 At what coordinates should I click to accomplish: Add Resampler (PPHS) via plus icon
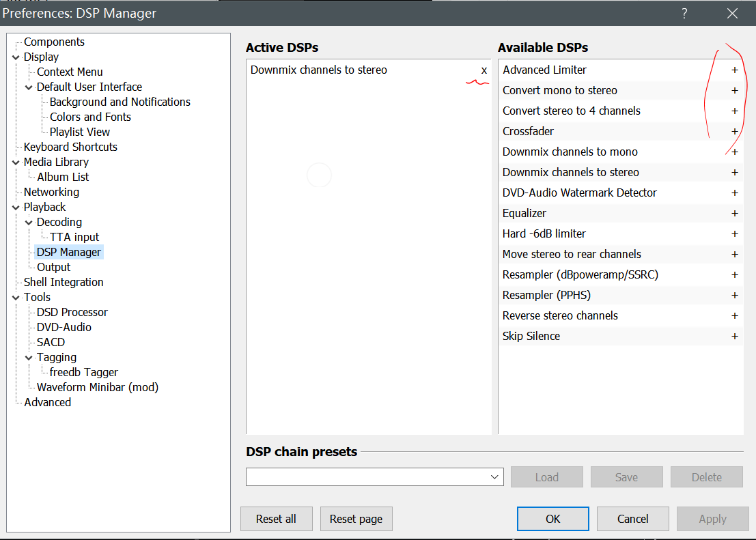[735, 295]
